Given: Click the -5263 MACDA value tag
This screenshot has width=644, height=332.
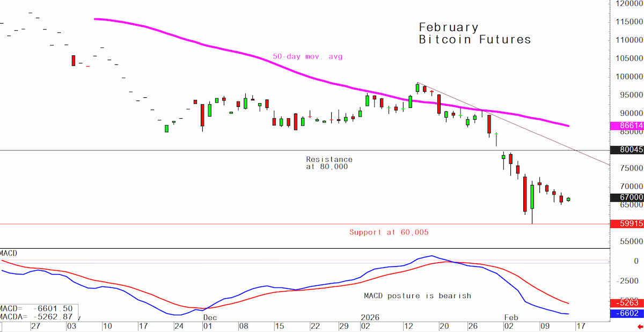Looking at the screenshot, I should [627, 302].
